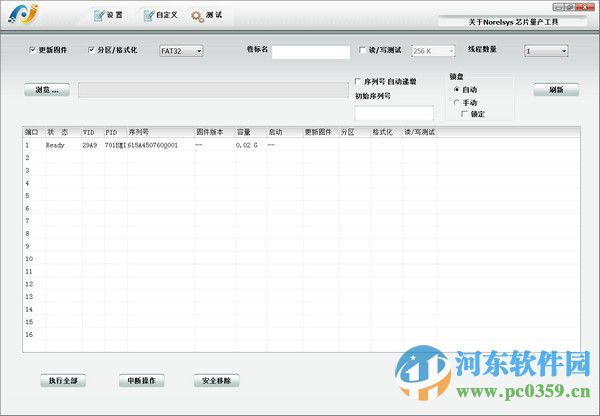This screenshot has width=600, height=416.
Task: Click the 读/写测试 column header
Action: pos(419,132)
